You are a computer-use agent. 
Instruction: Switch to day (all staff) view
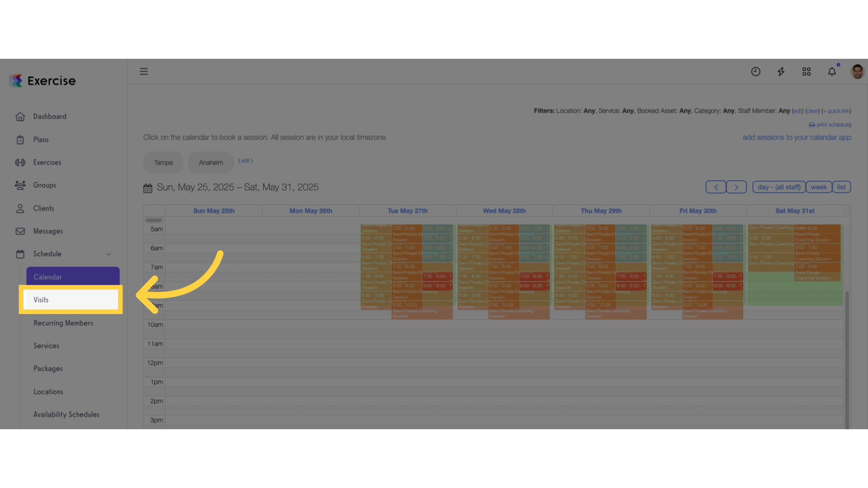pos(779,187)
